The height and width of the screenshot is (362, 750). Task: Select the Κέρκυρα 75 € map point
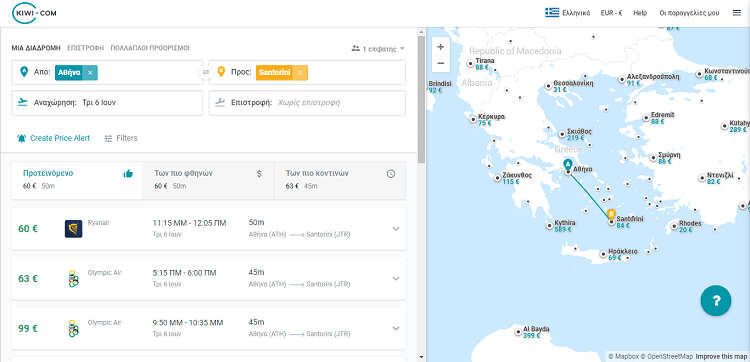(473, 120)
